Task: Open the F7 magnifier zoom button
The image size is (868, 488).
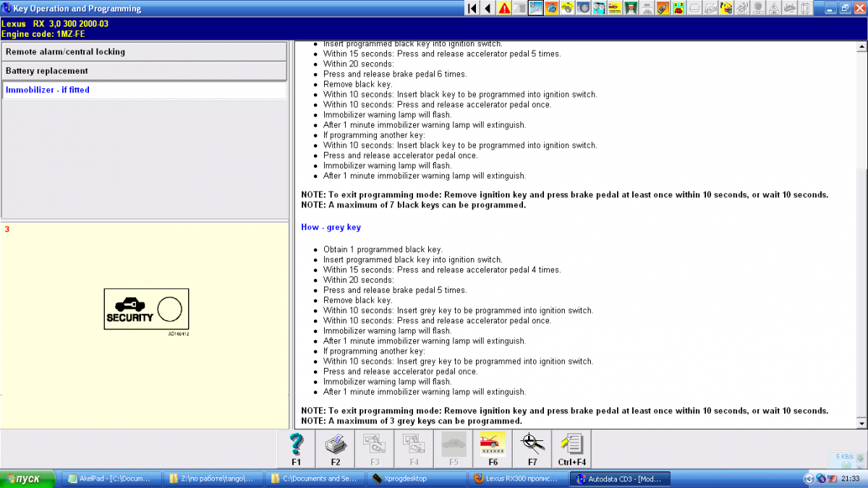Action: click(x=532, y=449)
